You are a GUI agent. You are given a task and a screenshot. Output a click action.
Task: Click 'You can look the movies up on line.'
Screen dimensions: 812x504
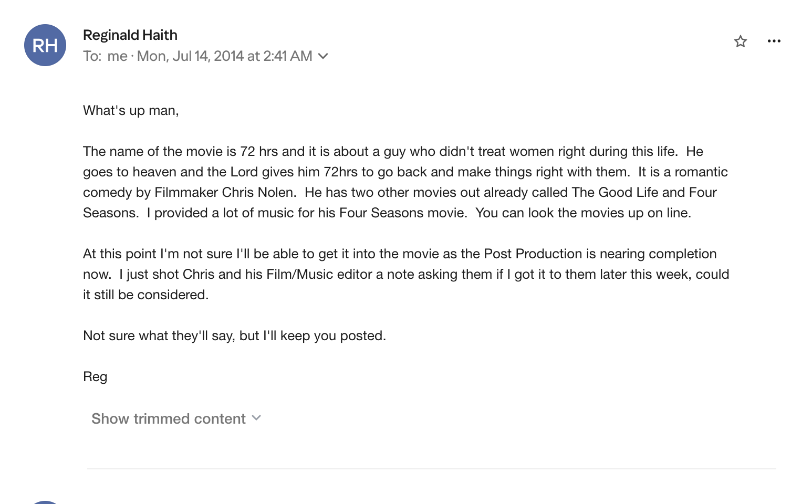point(584,213)
